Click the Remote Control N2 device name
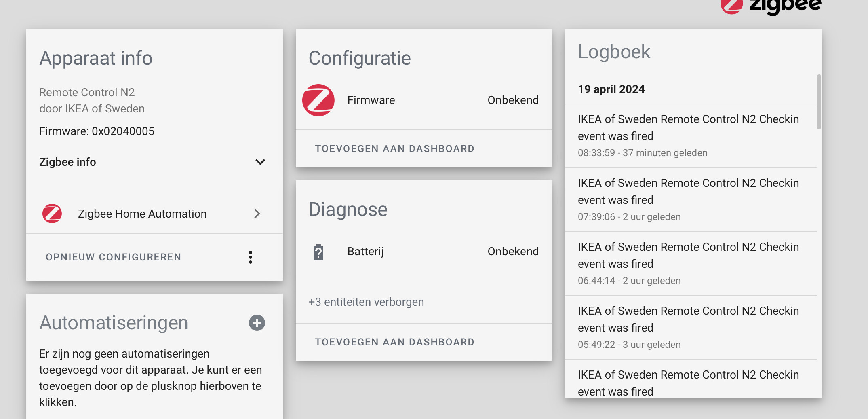868x419 pixels. coord(86,92)
